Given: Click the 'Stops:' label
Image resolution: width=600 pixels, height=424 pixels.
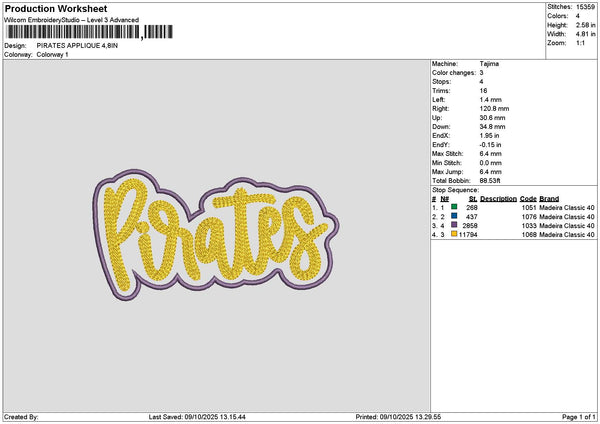Looking at the screenshot, I should point(442,82).
